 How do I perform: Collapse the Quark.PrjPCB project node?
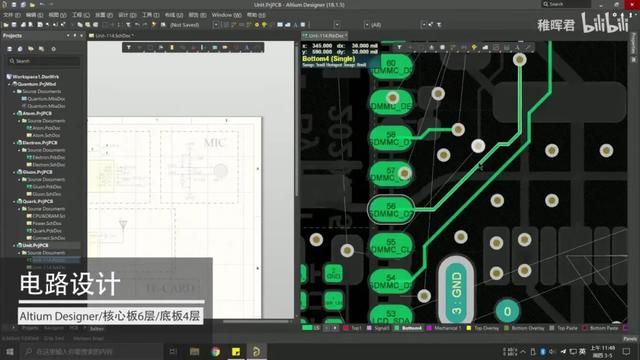pos(14,202)
